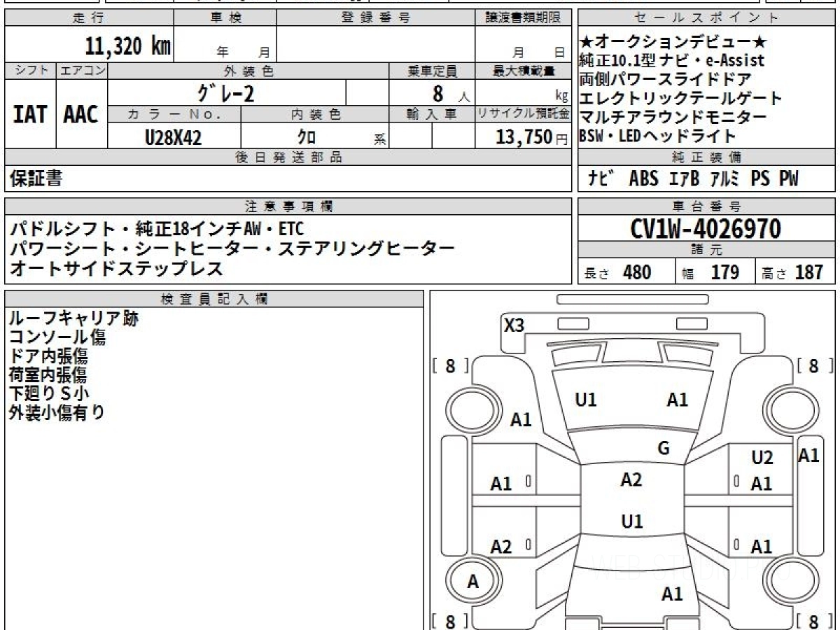Select the 外装色 header
This screenshot has height=630, width=840.
point(248,71)
